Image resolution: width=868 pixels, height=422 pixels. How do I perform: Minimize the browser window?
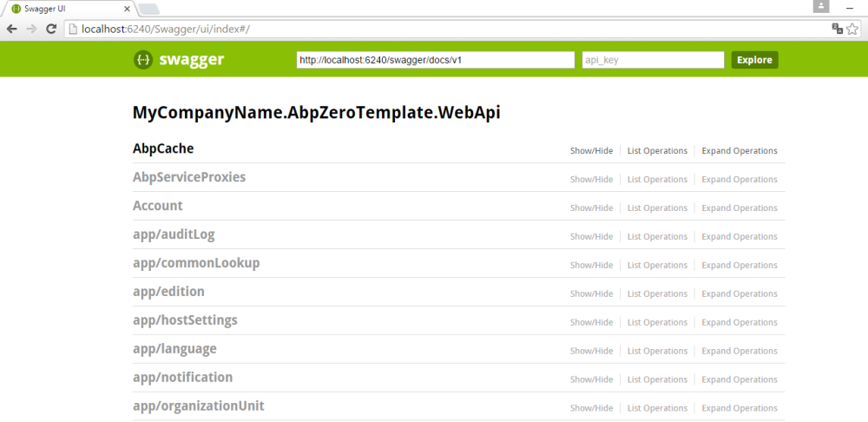tap(850, 8)
